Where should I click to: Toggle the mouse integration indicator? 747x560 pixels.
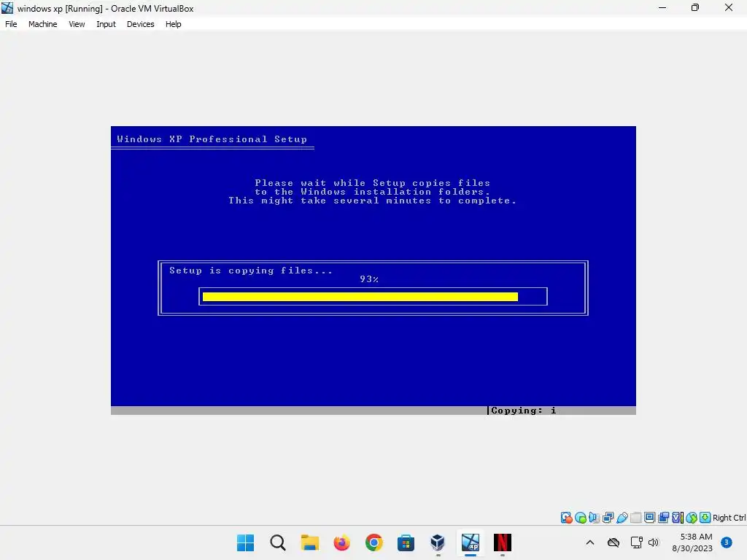[692, 518]
